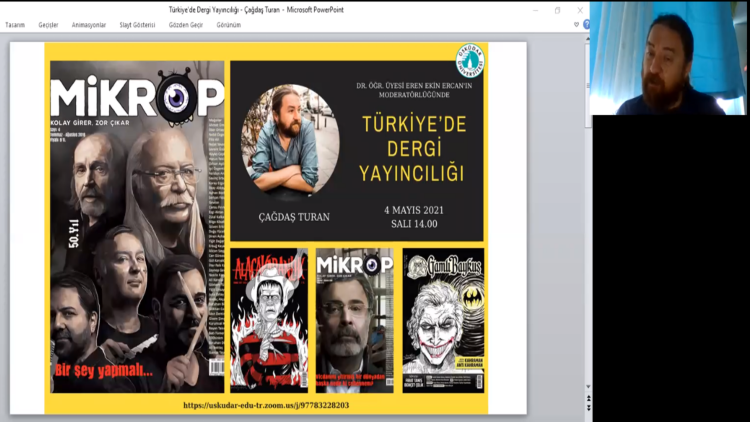
Task: Switch to the Görünüm tab
Action: (229, 25)
